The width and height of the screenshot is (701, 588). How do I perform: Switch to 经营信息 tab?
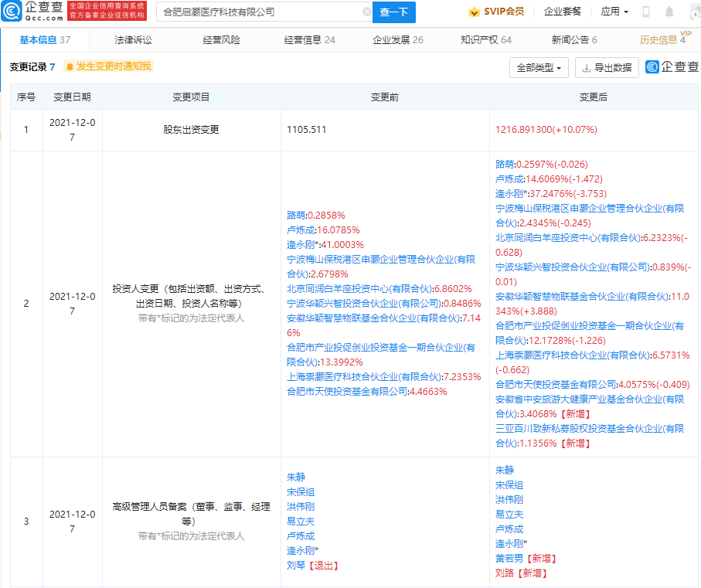tap(309, 39)
